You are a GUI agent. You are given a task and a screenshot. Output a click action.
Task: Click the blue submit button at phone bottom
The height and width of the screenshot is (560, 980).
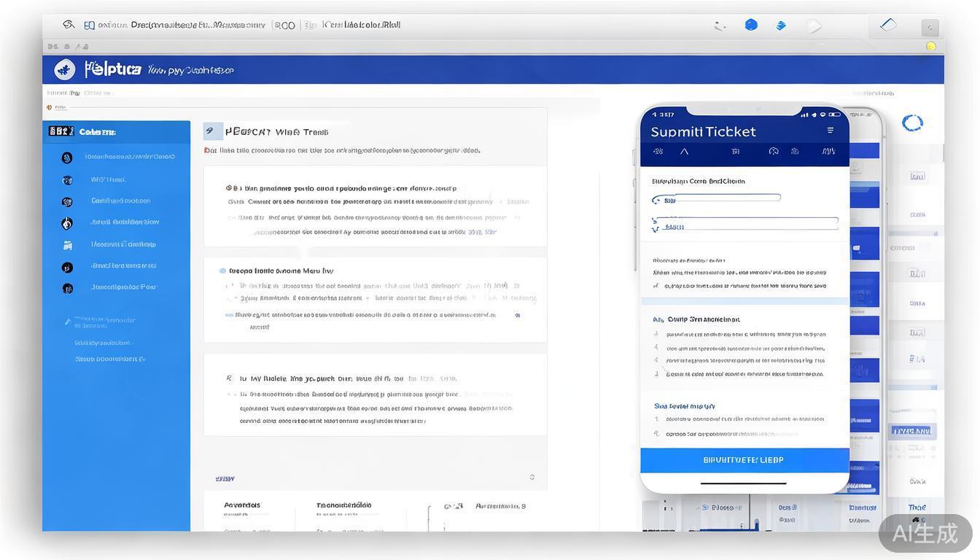(744, 460)
